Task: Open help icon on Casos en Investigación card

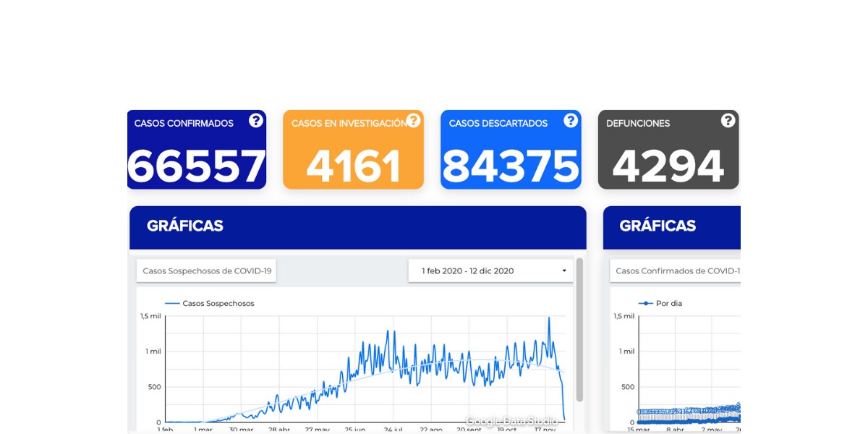Action: [x=413, y=121]
